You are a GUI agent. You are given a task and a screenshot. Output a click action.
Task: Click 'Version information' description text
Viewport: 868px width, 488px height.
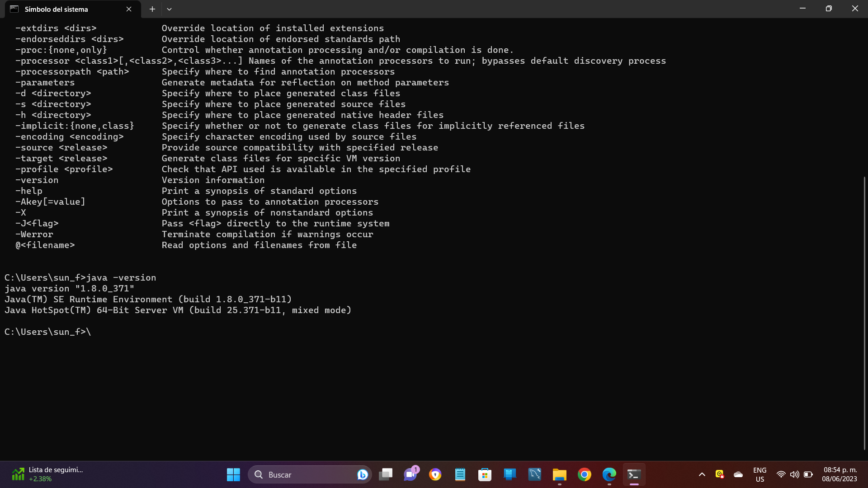click(x=213, y=180)
